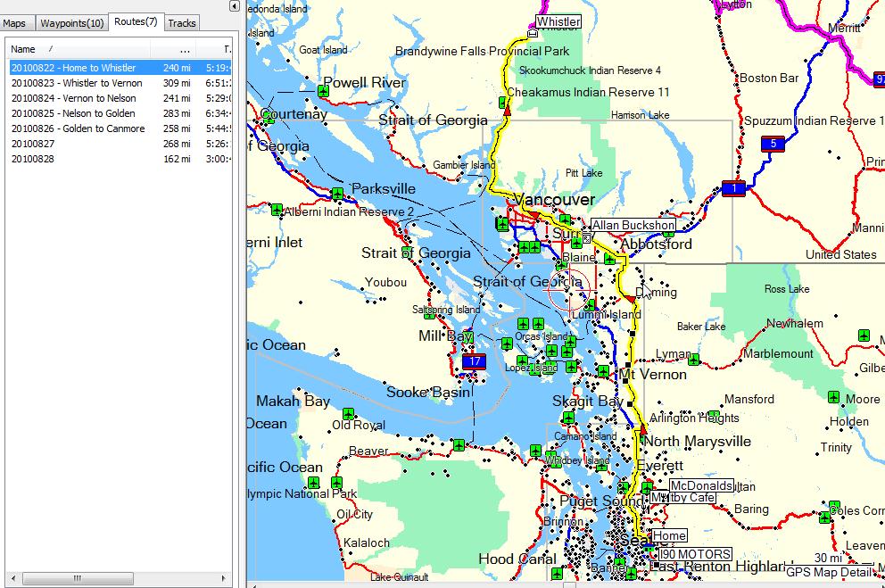Select the Golden to Canmore route
The width and height of the screenshot is (885, 588).
tap(78, 128)
